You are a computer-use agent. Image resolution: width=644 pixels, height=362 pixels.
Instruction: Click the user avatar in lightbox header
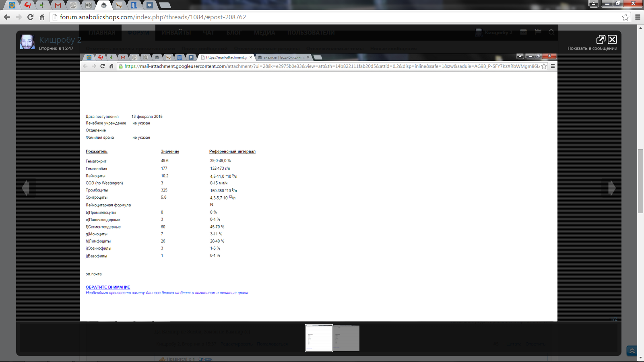[x=27, y=41]
